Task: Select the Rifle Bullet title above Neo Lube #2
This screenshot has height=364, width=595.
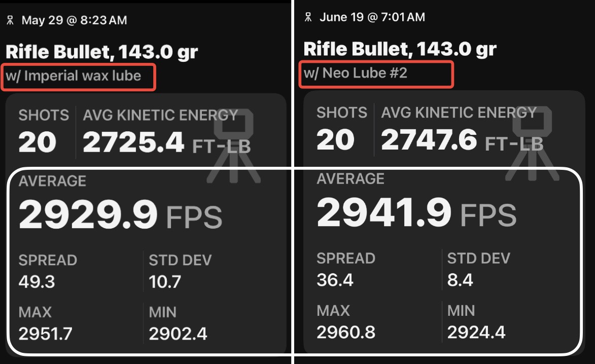Action: pyautogui.click(x=400, y=49)
